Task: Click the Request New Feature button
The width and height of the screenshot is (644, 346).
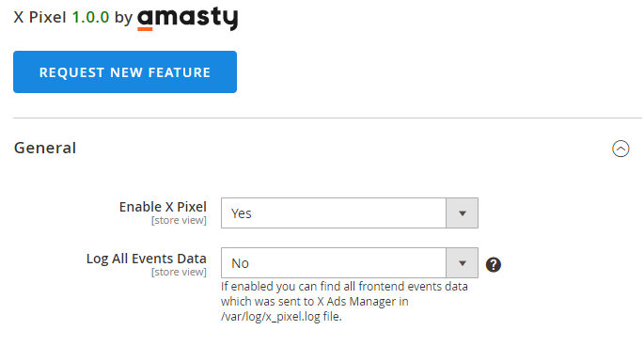Action: (x=125, y=71)
